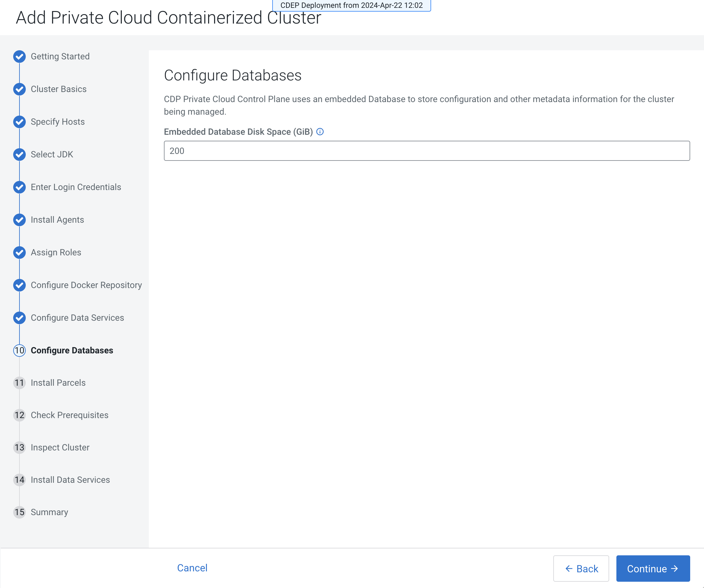704x588 pixels.
Task: Click the Specify Hosts checkmark icon
Action: pos(19,122)
